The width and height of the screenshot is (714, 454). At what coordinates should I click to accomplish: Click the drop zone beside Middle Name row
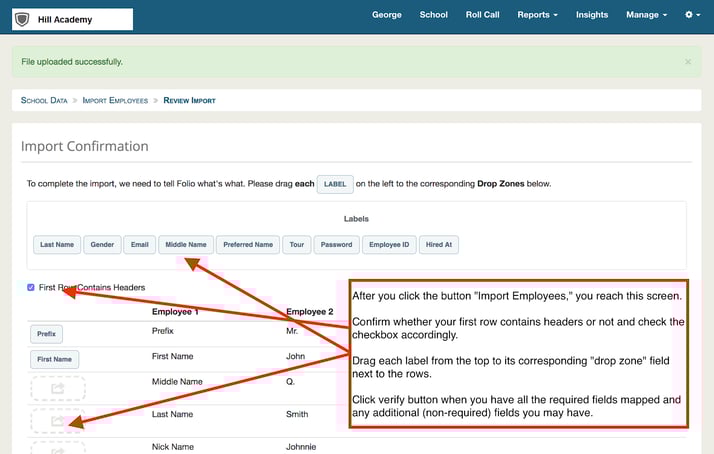coord(58,388)
